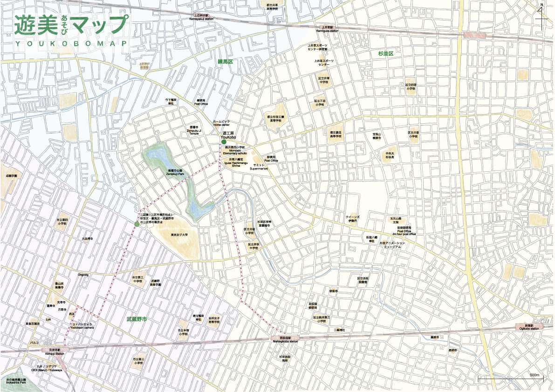Click the green YouKobo location dot

(x=224, y=142)
